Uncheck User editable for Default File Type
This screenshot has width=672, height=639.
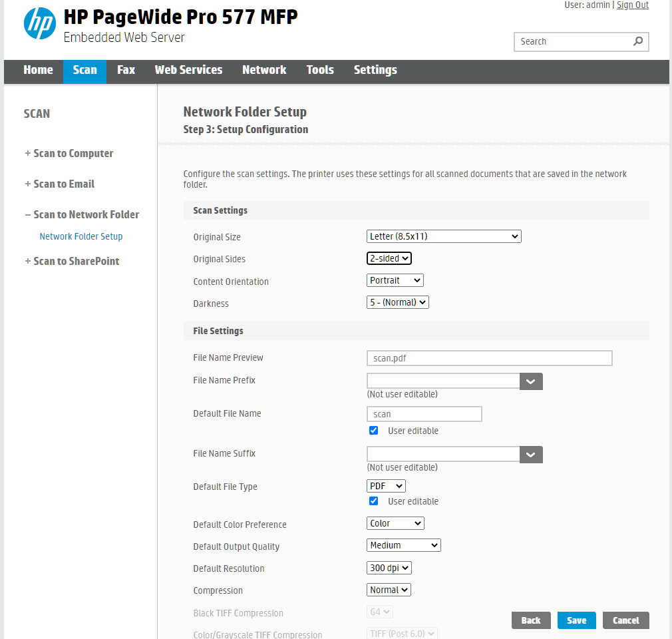click(x=373, y=501)
